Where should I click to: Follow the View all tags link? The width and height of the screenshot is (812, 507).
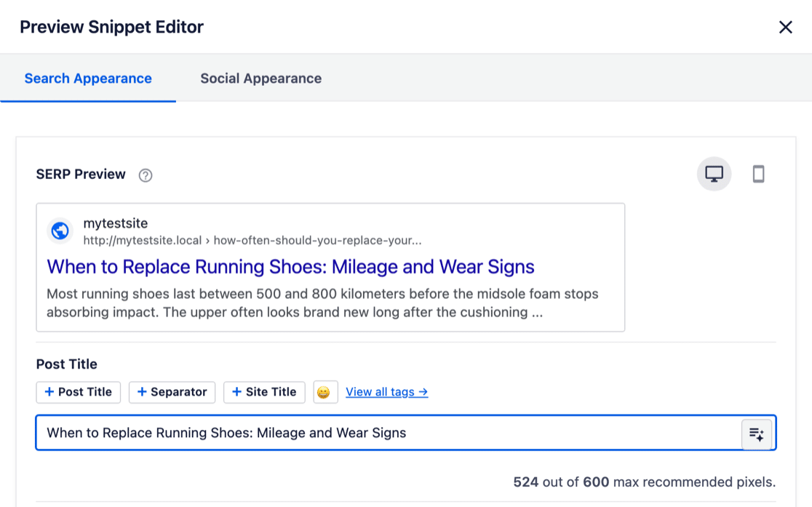coord(387,392)
